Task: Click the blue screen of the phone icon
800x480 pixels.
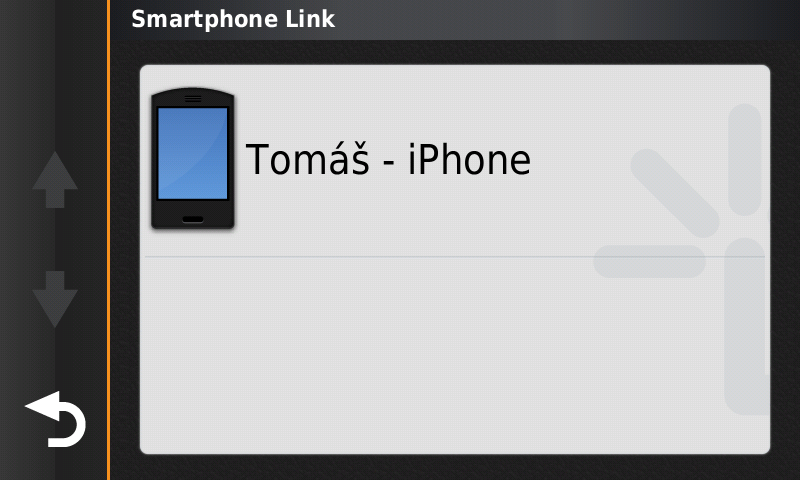Action: 193,153
